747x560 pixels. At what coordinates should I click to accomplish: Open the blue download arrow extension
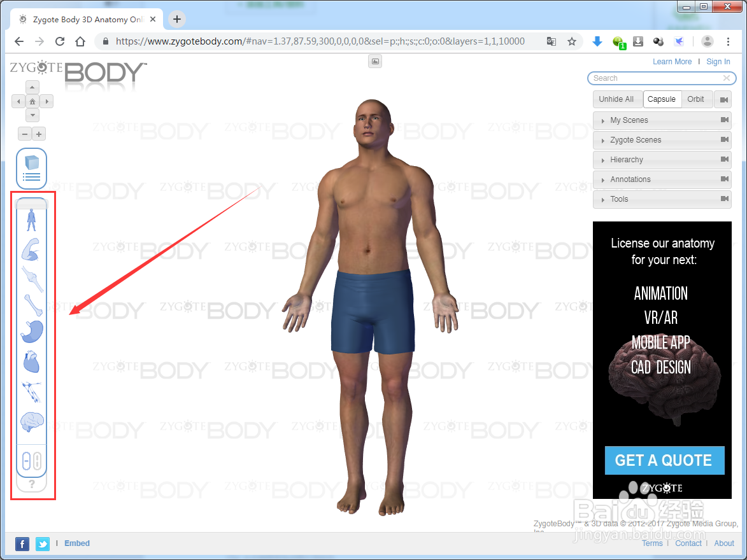coord(597,41)
